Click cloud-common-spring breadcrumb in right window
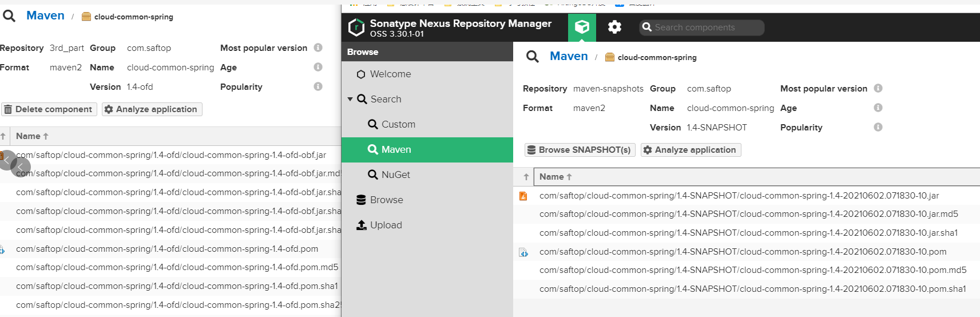Screen dimensions: 980x317 point(657,57)
